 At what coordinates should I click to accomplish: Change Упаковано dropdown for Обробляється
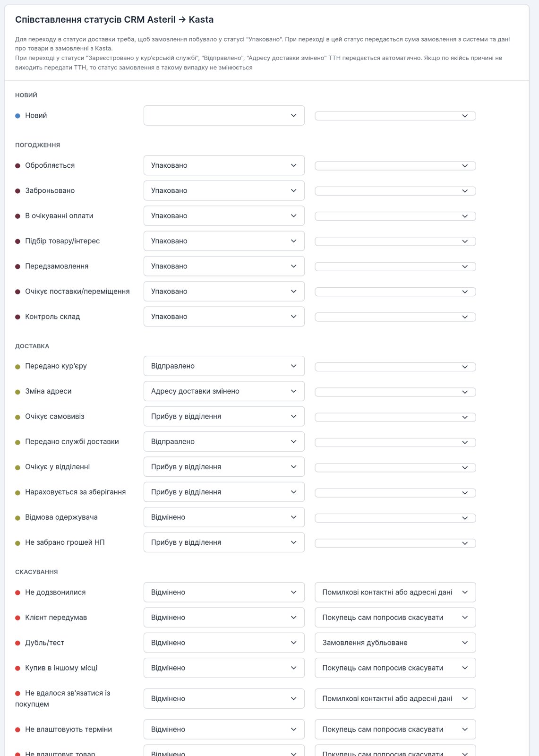click(x=224, y=165)
